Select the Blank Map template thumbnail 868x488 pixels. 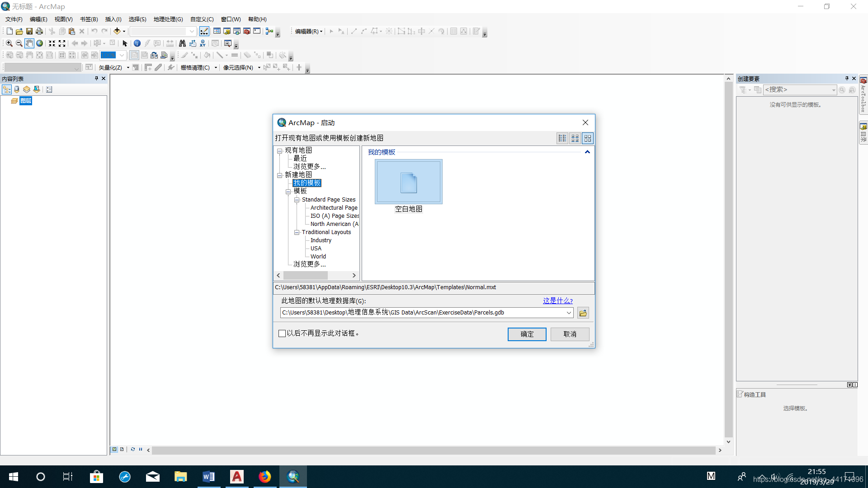coord(408,182)
